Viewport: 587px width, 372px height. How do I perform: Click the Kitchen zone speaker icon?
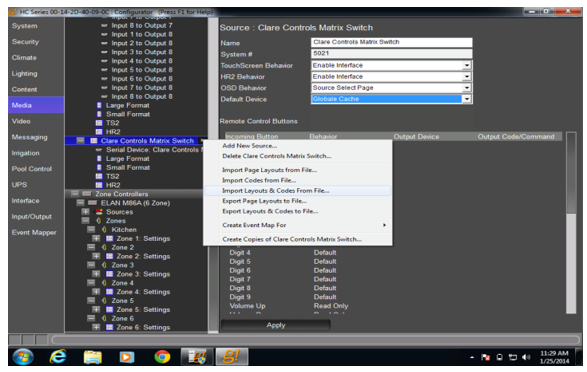(104, 229)
